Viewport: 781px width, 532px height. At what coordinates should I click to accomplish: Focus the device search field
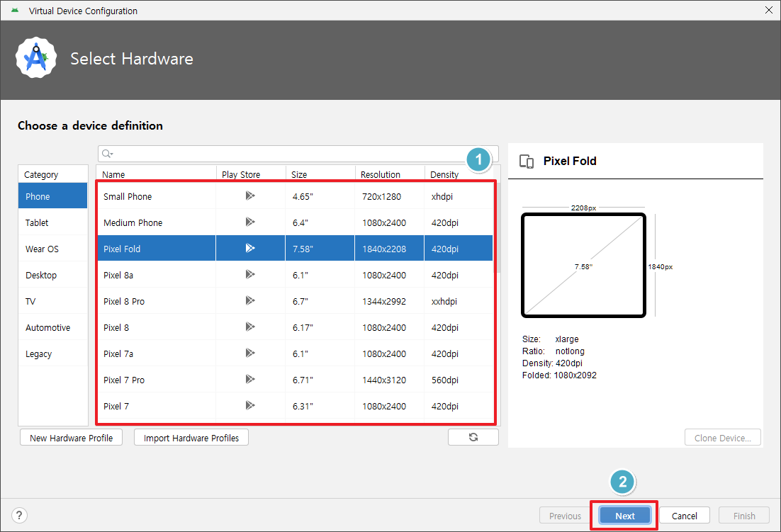tap(298, 154)
